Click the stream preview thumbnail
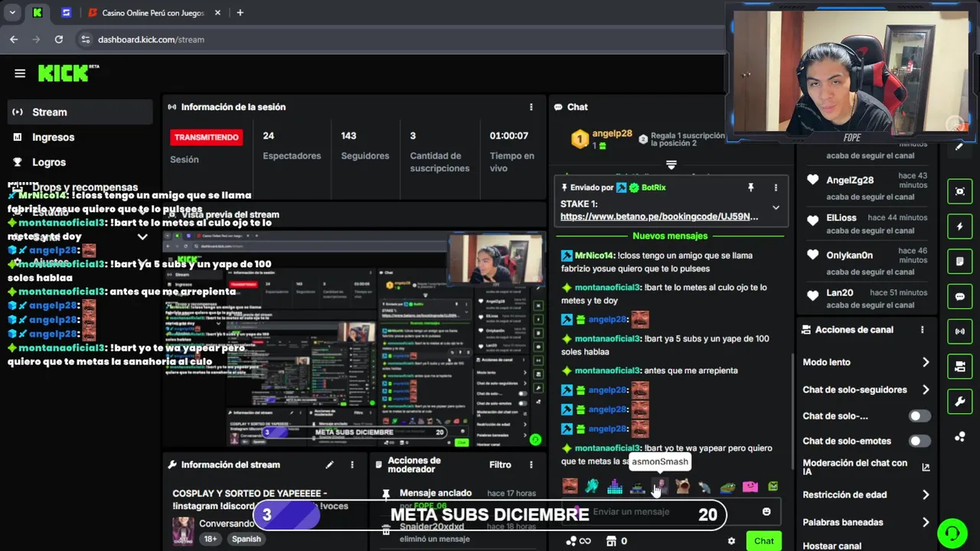The width and height of the screenshot is (980, 551). tap(353, 339)
